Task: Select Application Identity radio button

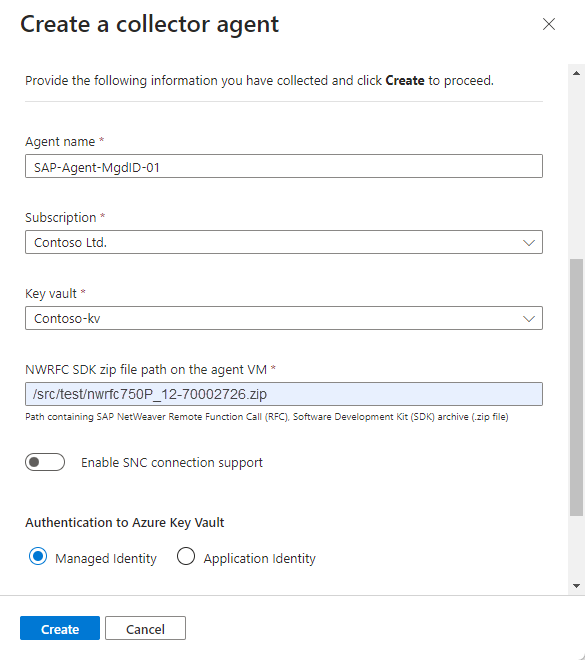Action: [x=186, y=556]
